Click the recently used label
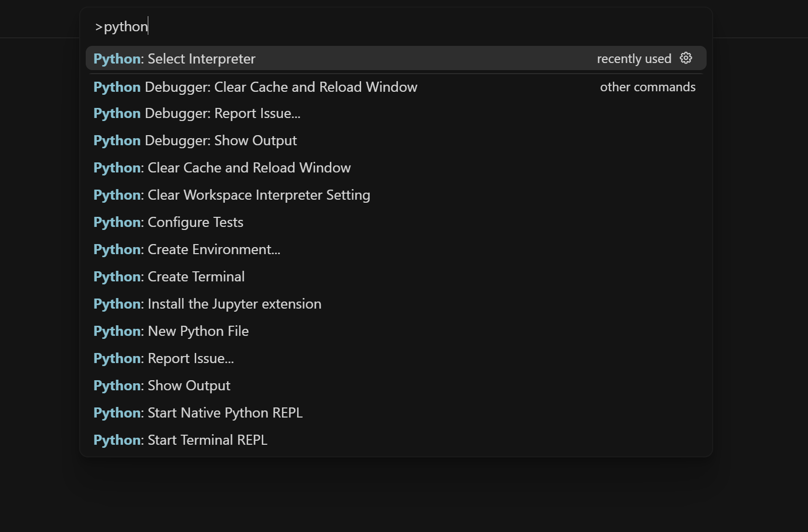This screenshot has width=808, height=532. [633, 58]
